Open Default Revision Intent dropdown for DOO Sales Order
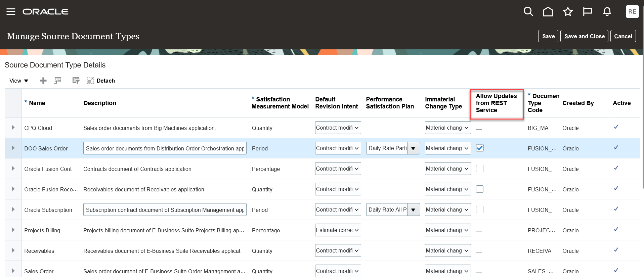Viewport: 644px width, 277px height. pos(338,148)
